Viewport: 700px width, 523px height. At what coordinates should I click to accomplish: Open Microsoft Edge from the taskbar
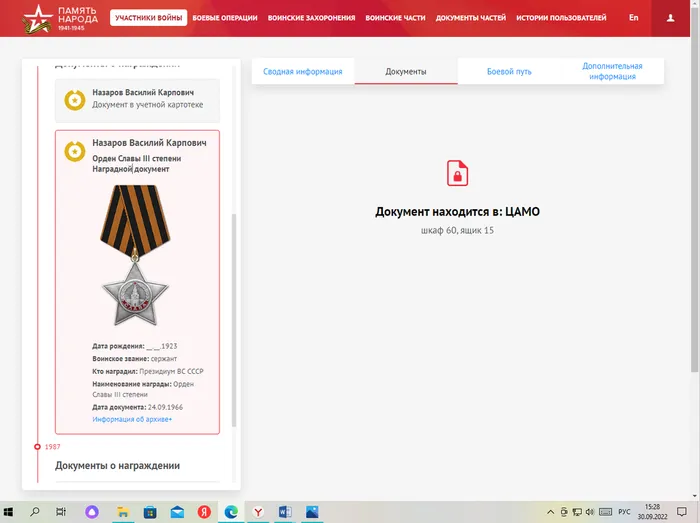coord(231,511)
